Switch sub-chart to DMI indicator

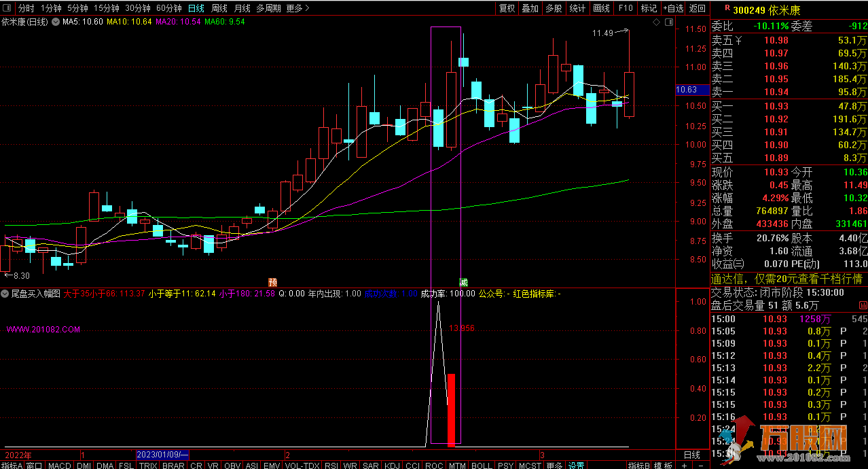click(84, 465)
